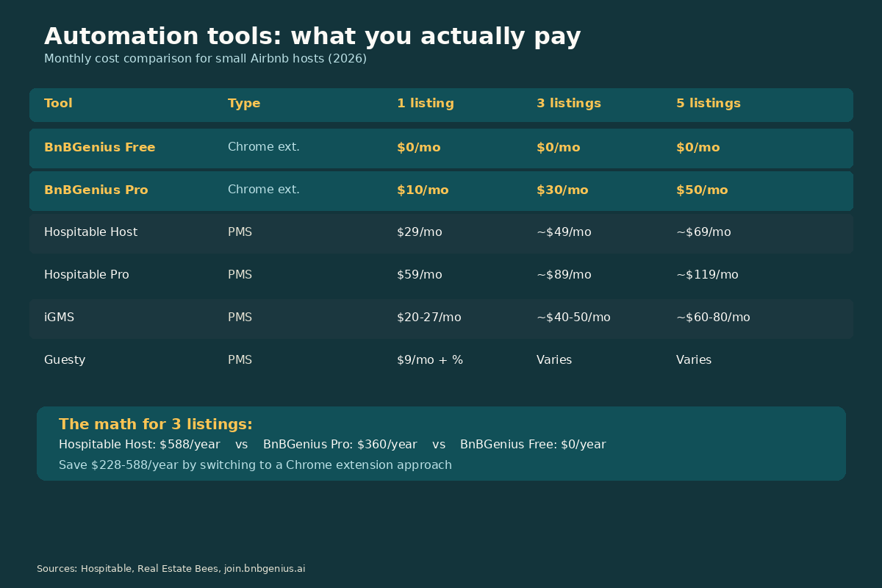Click the '$30/mo' BnBGenius Pro price
The image size is (882, 588).
(562, 190)
